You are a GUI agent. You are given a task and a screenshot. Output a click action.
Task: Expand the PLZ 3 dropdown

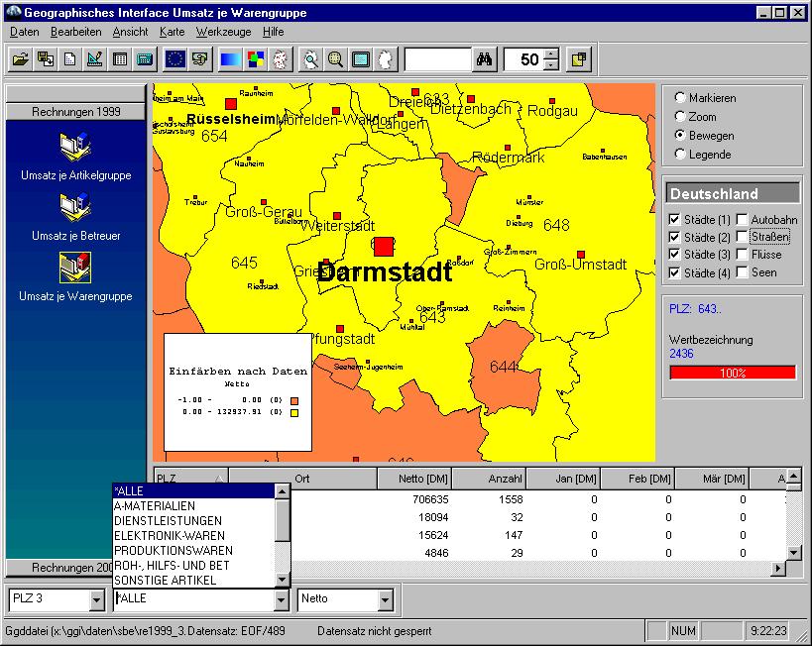click(96, 599)
